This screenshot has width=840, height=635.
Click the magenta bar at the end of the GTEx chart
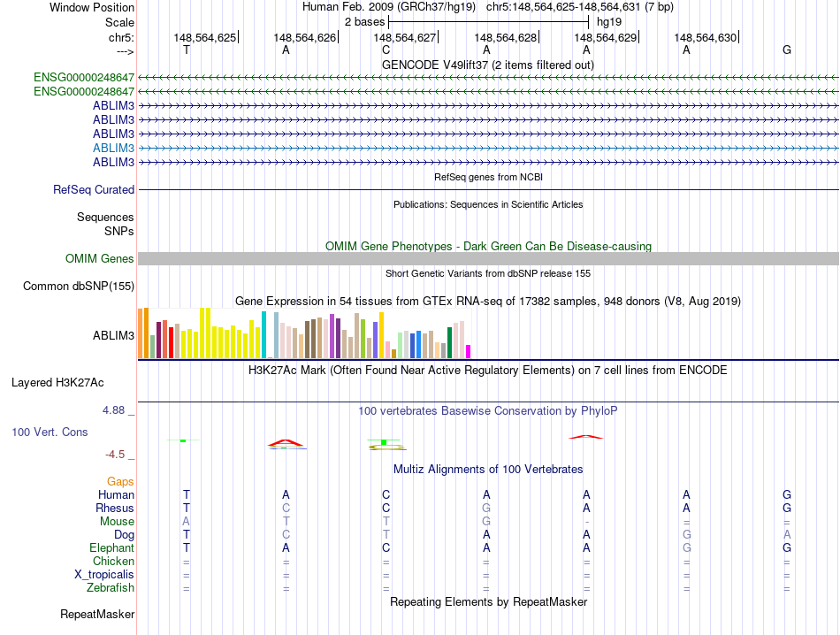[469, 351]
